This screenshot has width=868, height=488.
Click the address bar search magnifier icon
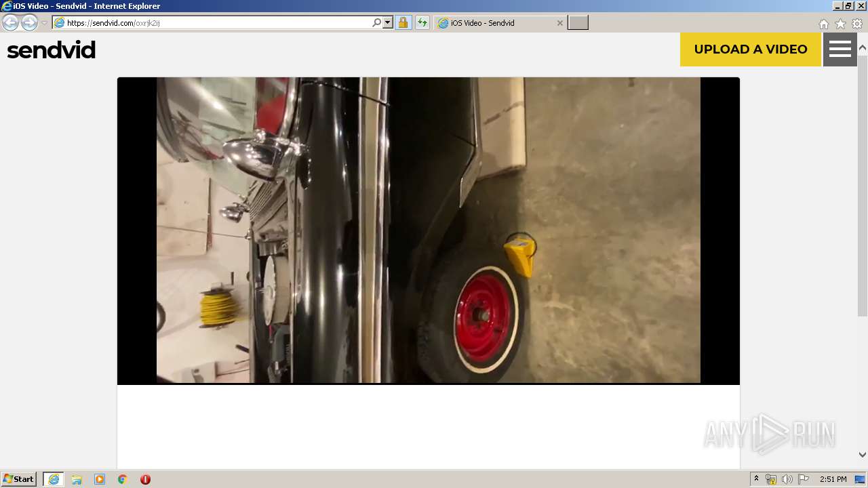click(x=376, y=23)
